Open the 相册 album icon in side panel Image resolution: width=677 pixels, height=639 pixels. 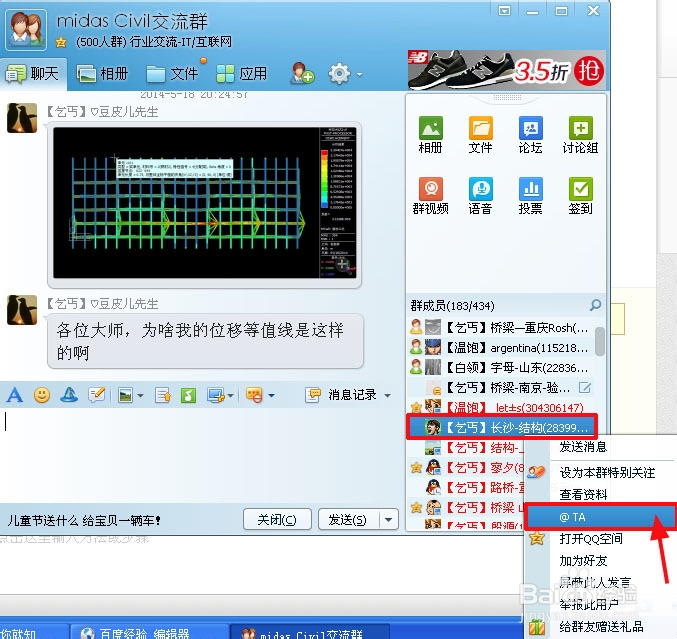tap(430, 135)
